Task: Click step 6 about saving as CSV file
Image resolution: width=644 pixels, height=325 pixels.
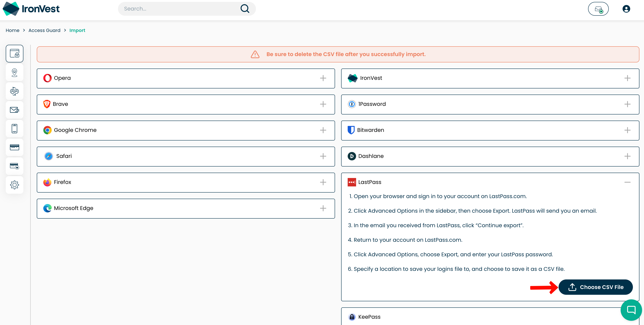Action: [456, 269]
